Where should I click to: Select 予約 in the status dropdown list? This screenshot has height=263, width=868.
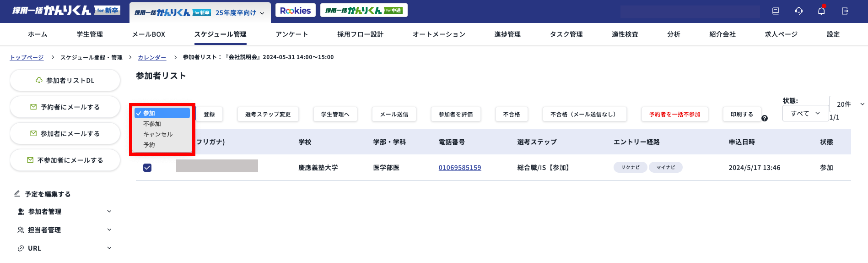[162, 145]
